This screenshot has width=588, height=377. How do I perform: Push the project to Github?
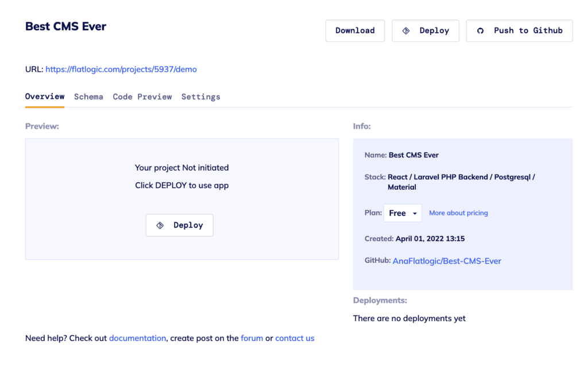coord(519,31)
